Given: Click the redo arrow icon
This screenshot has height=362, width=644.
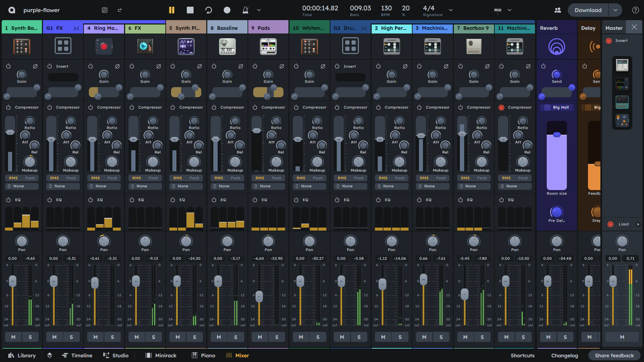Looking at the screenshot, I should (x=119, y=10).
